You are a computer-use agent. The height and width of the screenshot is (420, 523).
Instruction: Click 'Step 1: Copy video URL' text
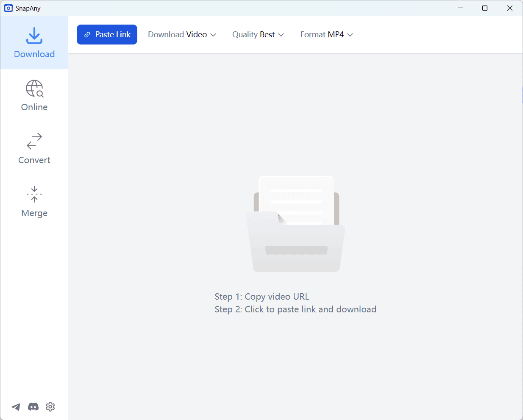click(262, 297)
